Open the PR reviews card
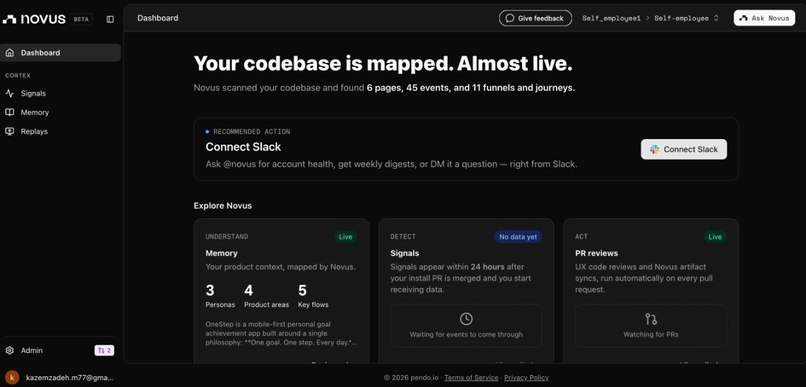The width and height of the screenshot is (806, 387). (651, 290)
